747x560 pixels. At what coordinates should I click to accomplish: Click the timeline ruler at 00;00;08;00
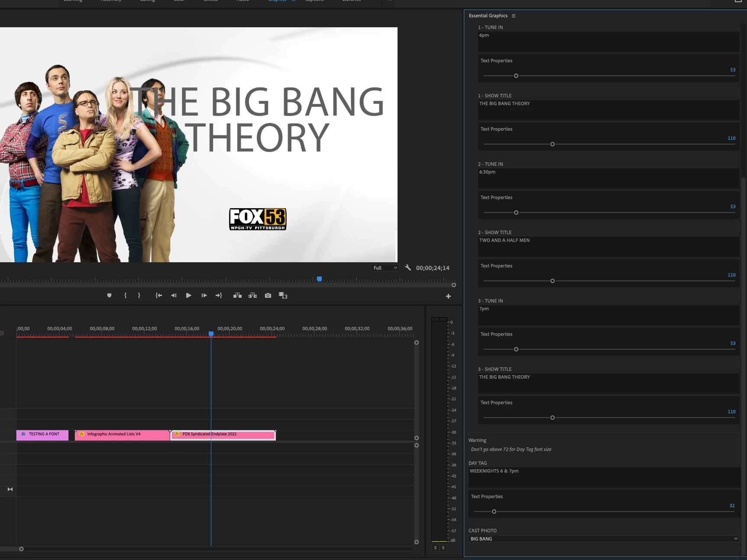pyautogui.click(x=102, y=329)
